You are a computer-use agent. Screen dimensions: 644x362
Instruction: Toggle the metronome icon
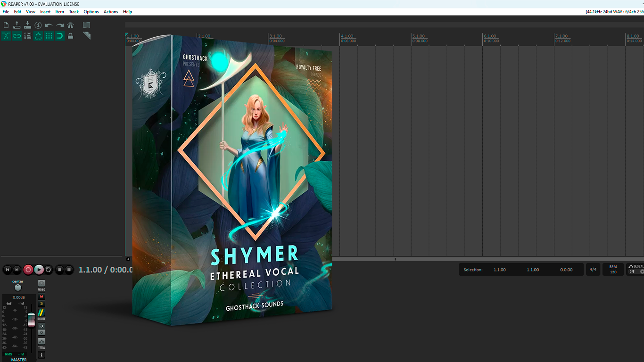[x=71, y=25]
